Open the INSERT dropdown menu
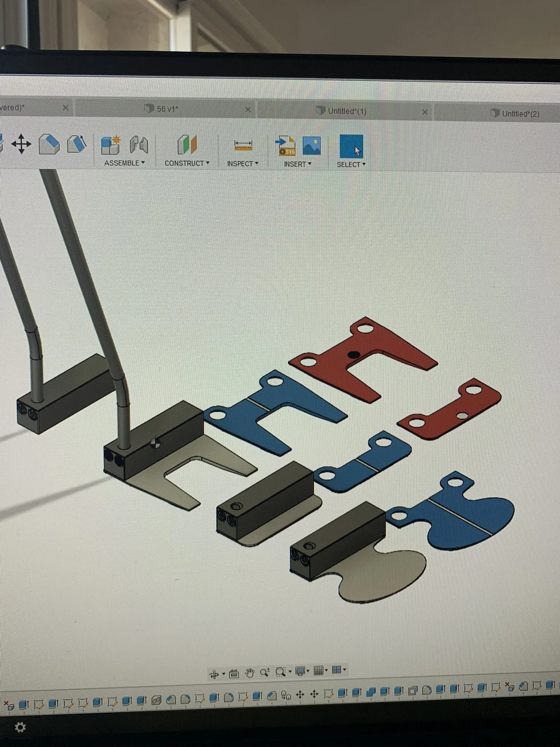This screenshot has width=560, height=747. coord(298,165)
